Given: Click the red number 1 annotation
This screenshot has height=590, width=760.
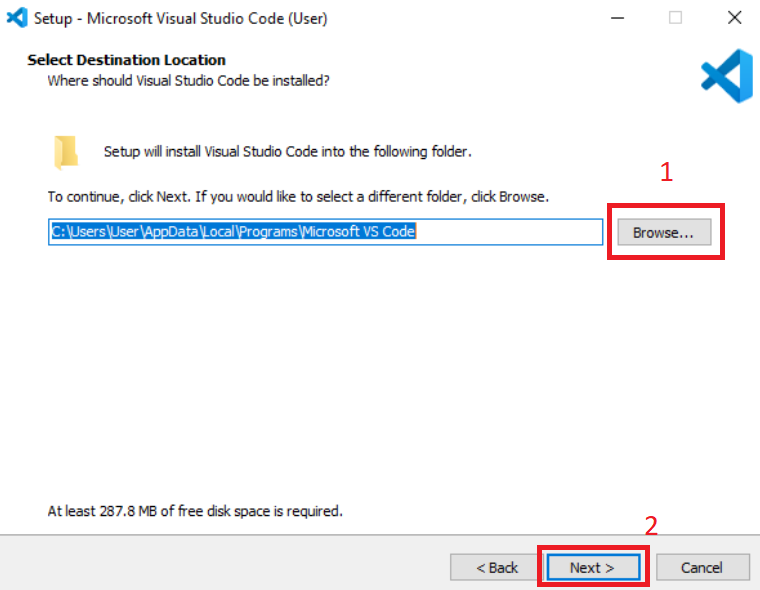Looking at the screenshot, I should coord(667,172).
